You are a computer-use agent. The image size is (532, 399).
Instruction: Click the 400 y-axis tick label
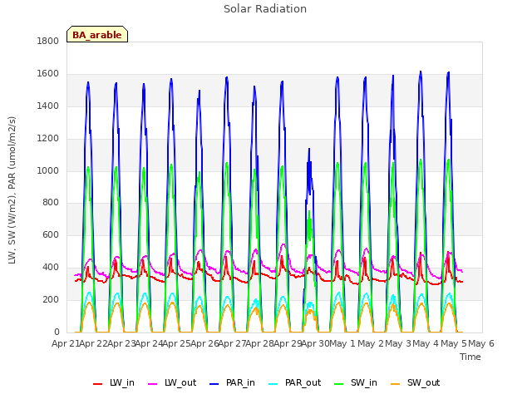pyautogui.click(x=51, y=268)
